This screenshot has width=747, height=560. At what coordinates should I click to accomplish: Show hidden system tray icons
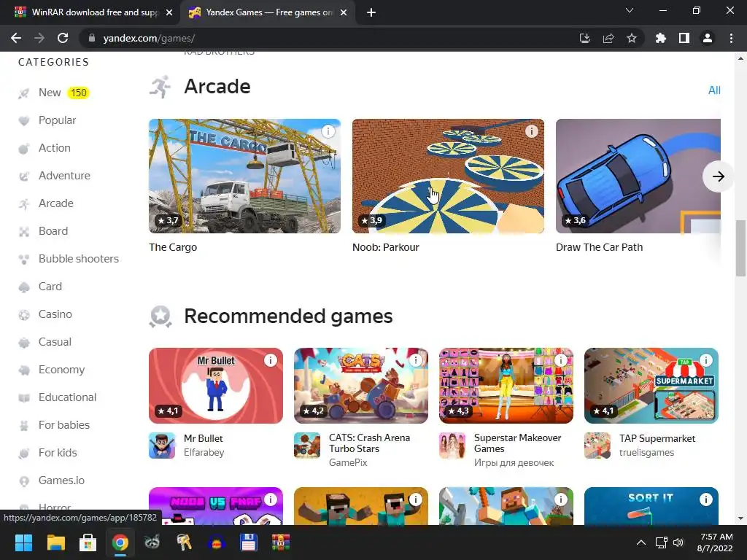coord(641,542)
